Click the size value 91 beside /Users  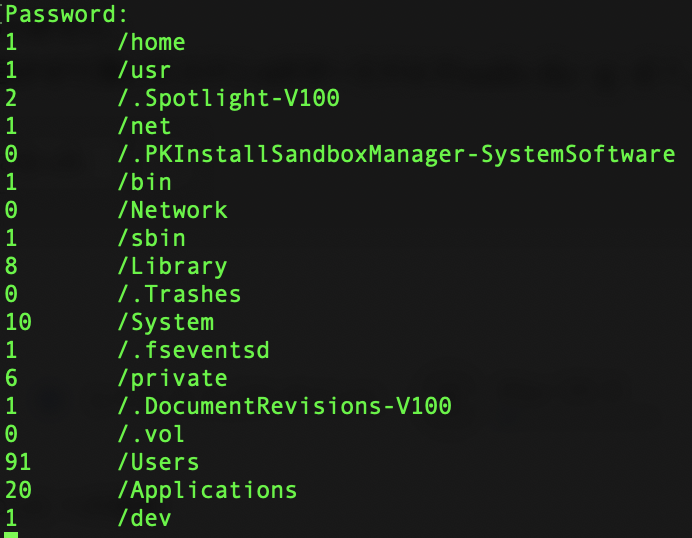17,462
